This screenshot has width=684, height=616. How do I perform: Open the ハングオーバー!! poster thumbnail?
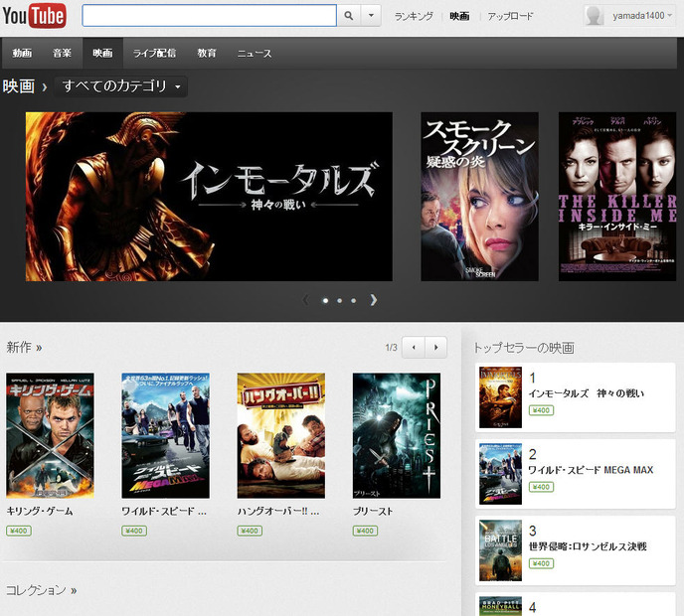281,435
